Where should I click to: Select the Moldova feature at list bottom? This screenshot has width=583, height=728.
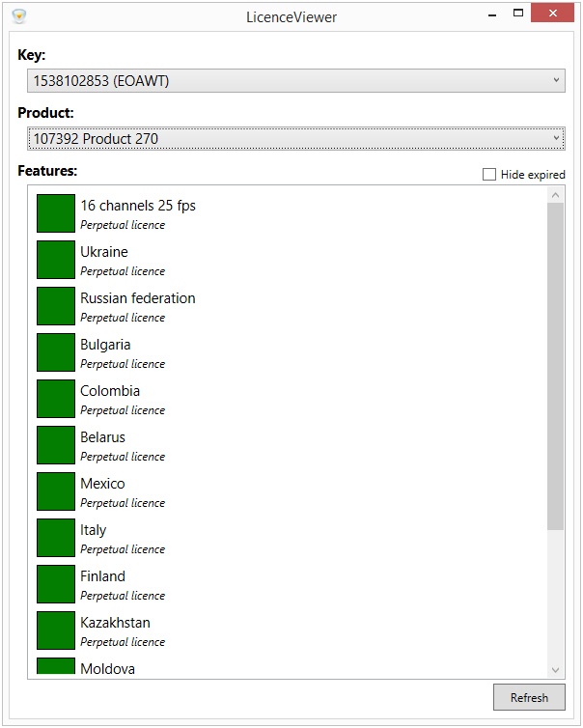[x=107, y=668]
